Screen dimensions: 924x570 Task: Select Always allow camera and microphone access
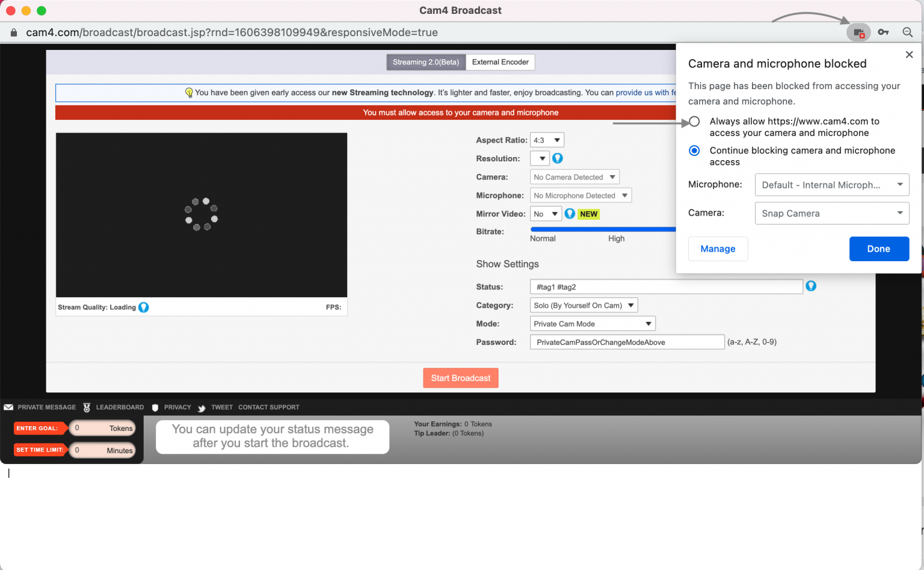pos(694,122)
